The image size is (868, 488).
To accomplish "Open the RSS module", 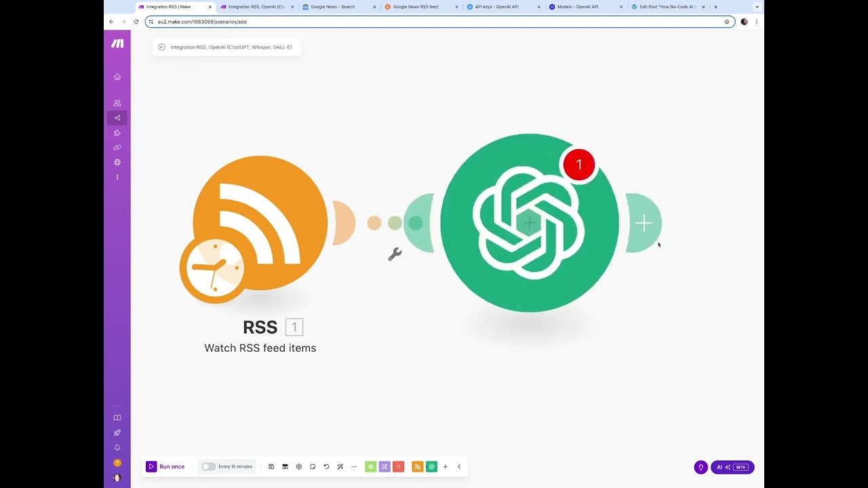I will [260, 223].
